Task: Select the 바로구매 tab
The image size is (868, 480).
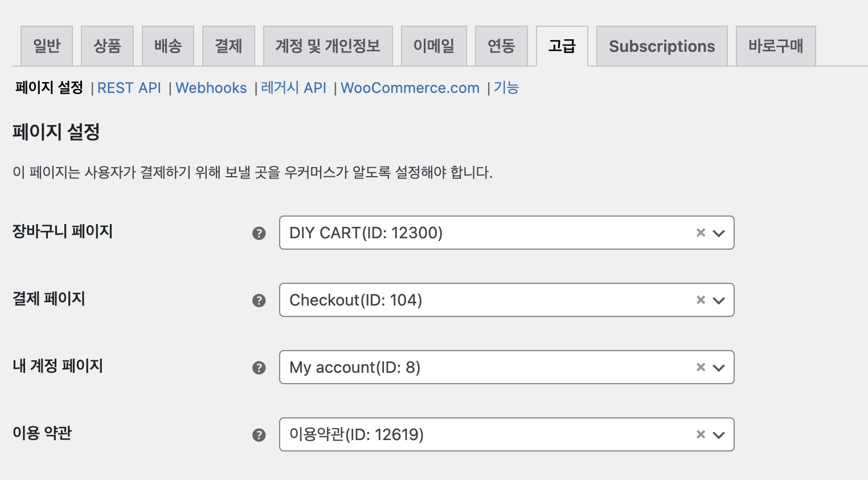Action: click(x=776, y=46)
